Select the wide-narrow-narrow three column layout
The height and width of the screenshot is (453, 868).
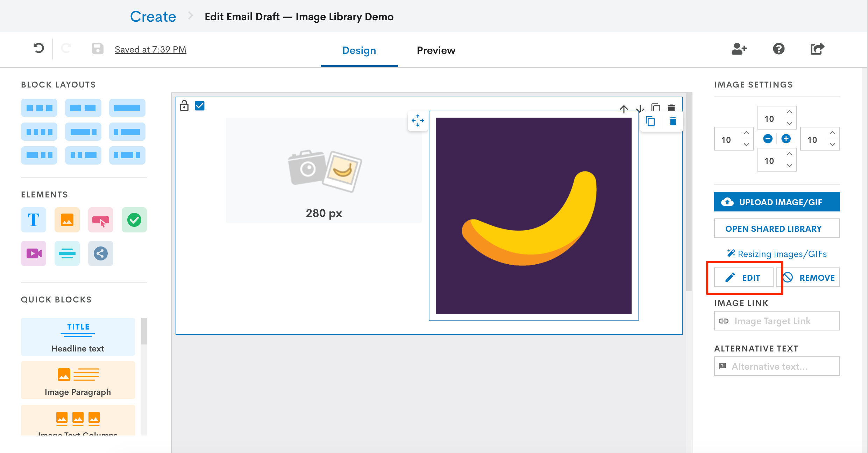pyautogui.click(x=39, y=155)
